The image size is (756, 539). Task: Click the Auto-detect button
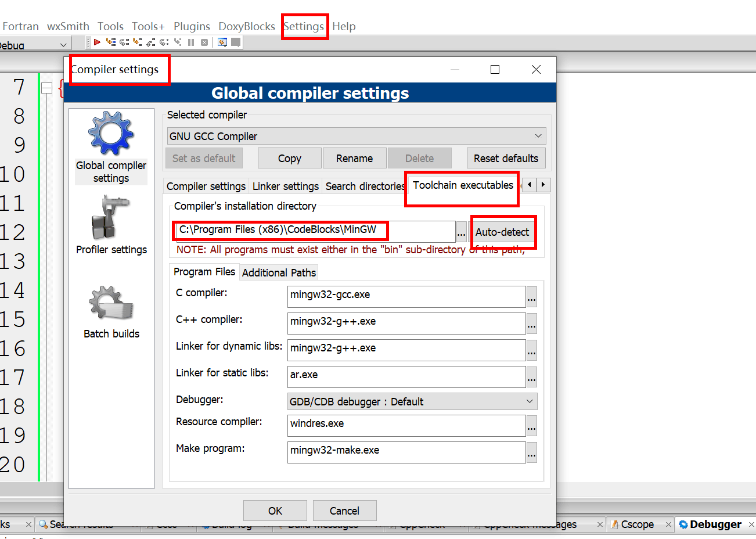[502, 232]
